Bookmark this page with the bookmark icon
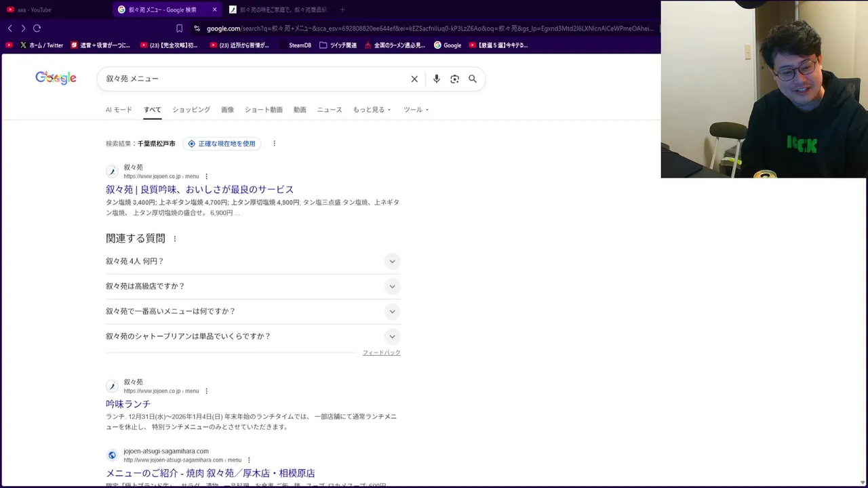868x488 pixels. click(x=179, y=28)
